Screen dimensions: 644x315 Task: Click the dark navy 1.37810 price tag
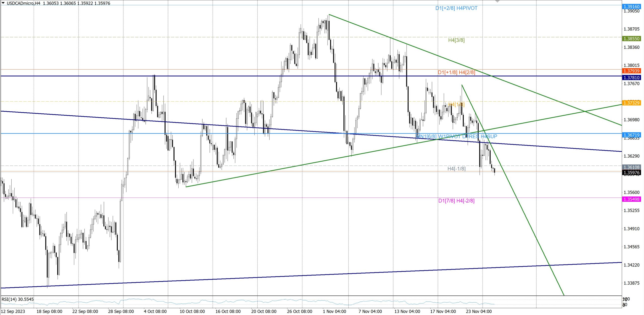coord(631,78)
